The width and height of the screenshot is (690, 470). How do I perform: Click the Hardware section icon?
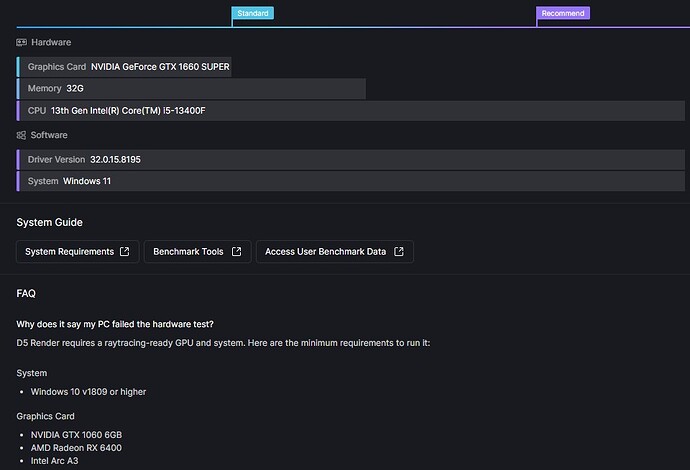(x=22, y=42)
